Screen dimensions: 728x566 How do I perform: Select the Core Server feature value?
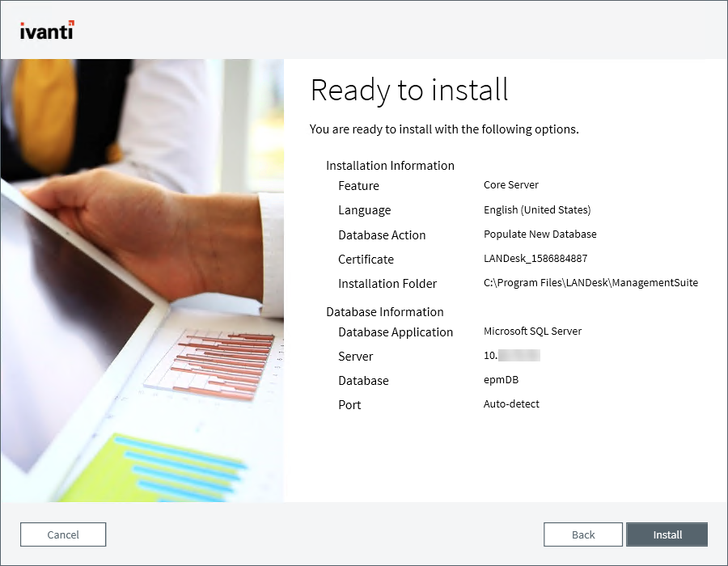(510, 184)
